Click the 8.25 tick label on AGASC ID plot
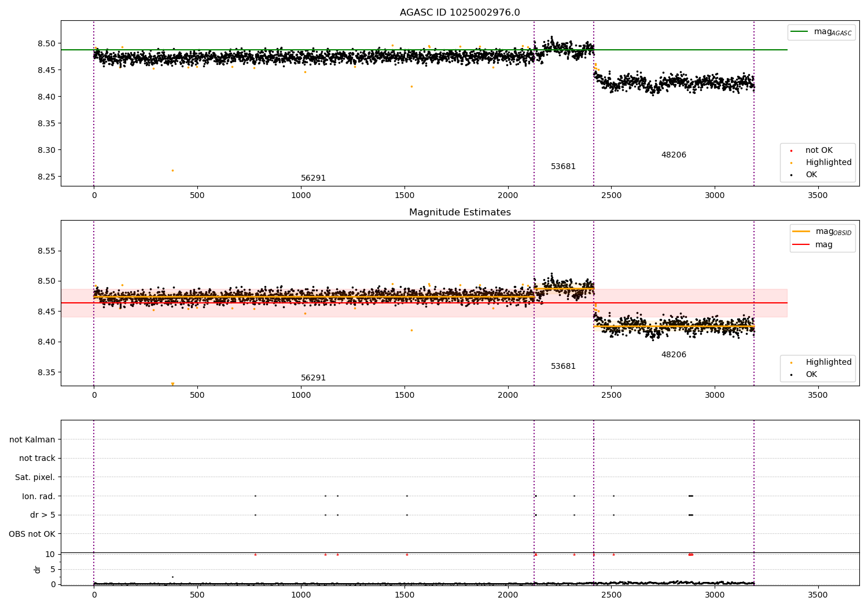868x608 pixels. coord(46,177)
